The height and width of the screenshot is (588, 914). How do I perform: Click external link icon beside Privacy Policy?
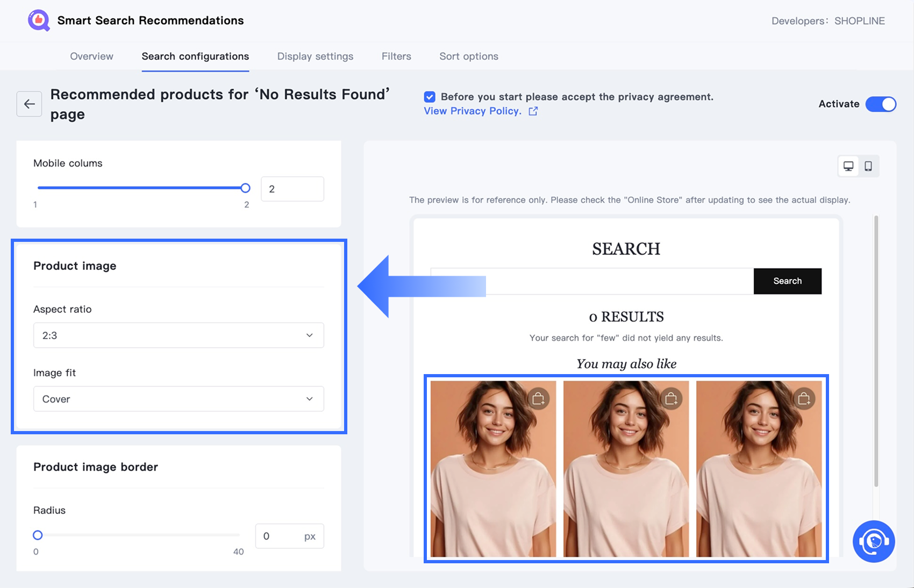[x=533, y=111]
